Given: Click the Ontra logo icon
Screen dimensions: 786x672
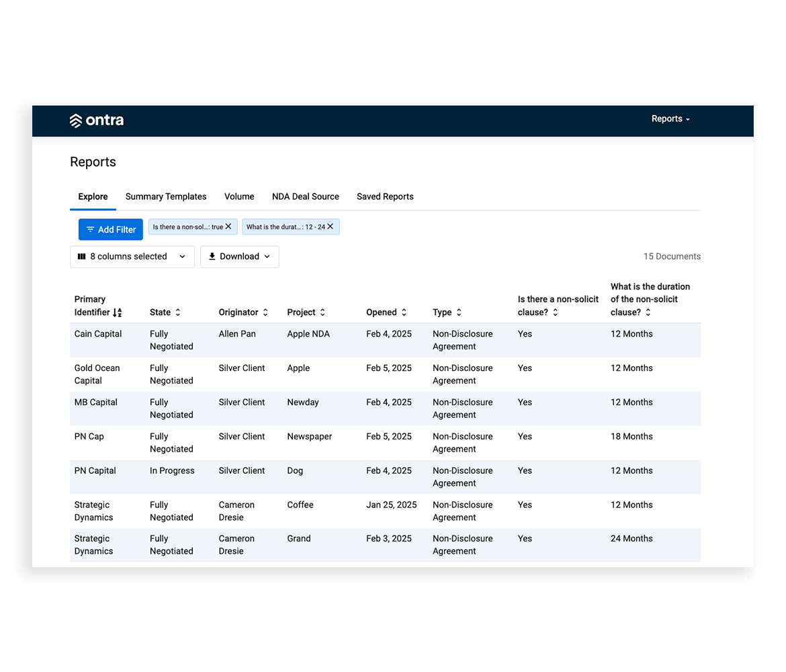Looking at the screenshot, I should (x=75, y=120).
